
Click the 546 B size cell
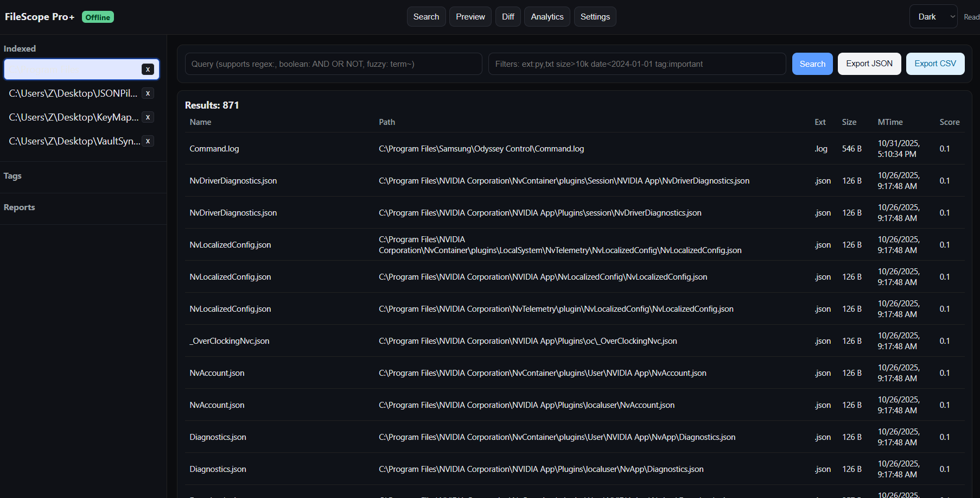[852, 149]
